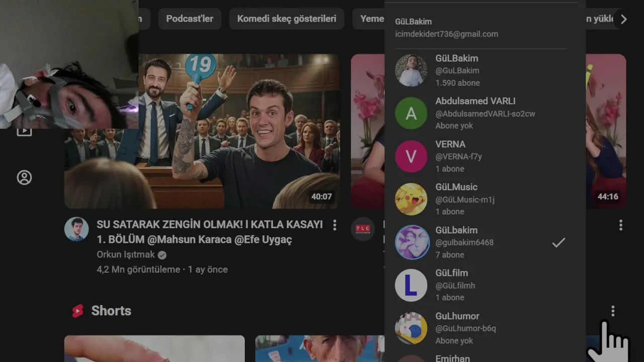This screenshot has width=644, height=362.
Task: Click the GüLBakim profile picture avatar
Action: pos(411,70)
